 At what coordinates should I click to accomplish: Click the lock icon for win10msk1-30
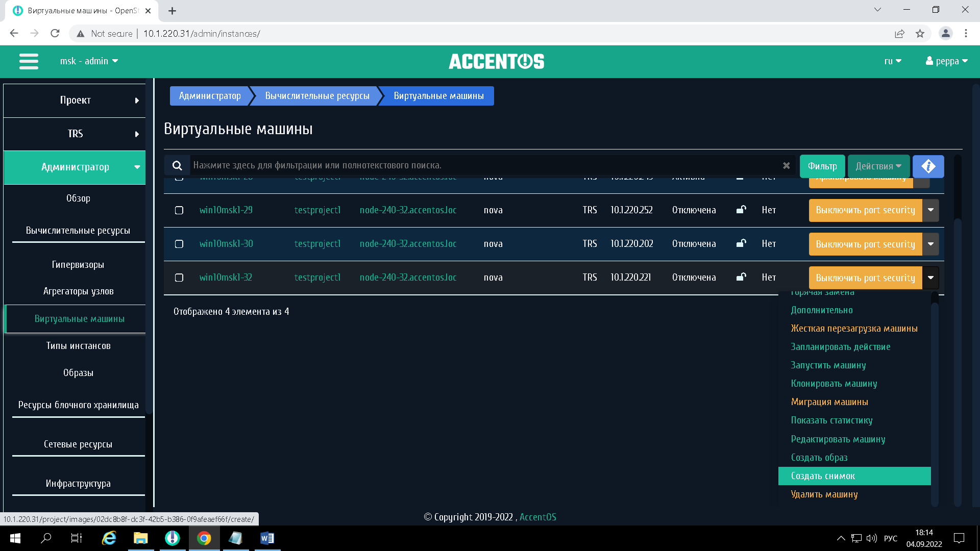(741, 243)
